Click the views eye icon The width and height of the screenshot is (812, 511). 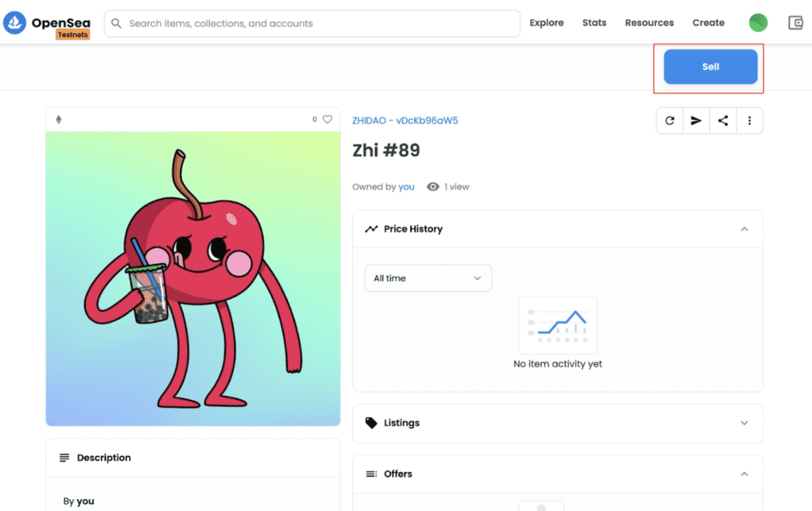point(433,186)
